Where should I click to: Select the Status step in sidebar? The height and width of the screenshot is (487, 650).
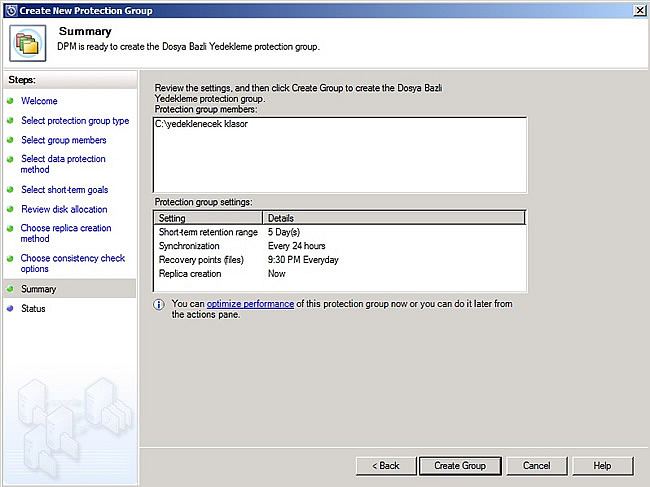click(33, 309)
